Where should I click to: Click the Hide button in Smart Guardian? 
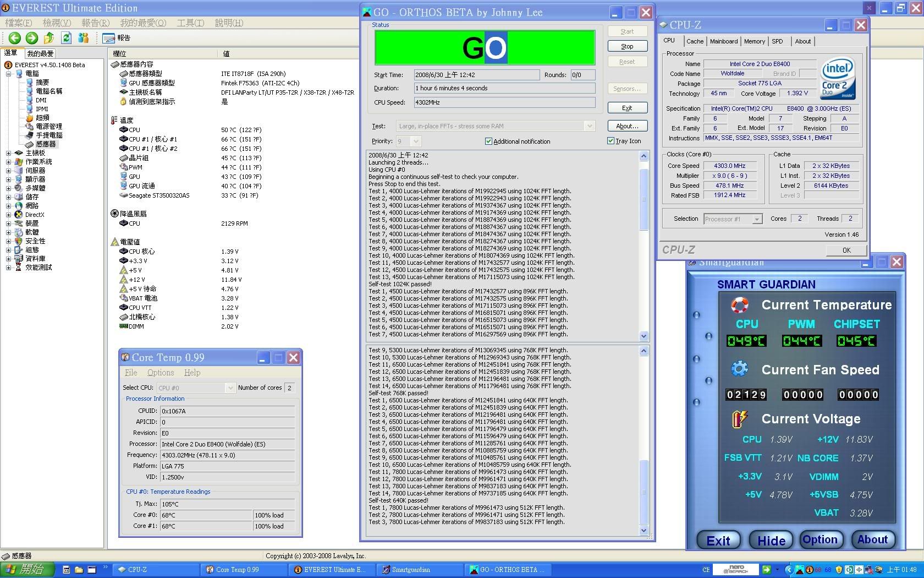(771, 540)
